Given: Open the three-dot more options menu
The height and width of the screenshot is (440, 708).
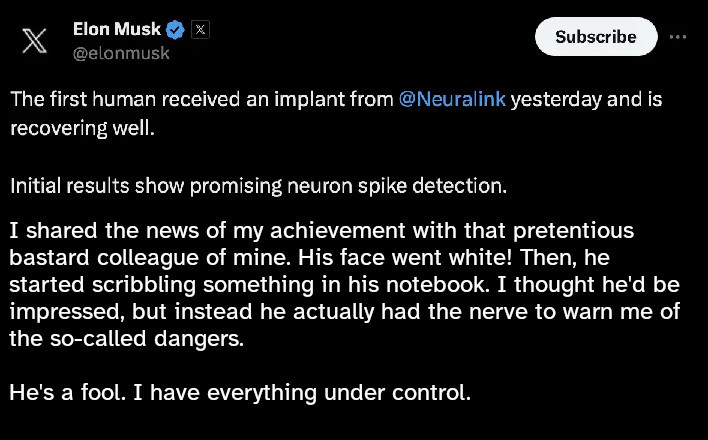Looking at the screenshot, I should click(678, 36).
